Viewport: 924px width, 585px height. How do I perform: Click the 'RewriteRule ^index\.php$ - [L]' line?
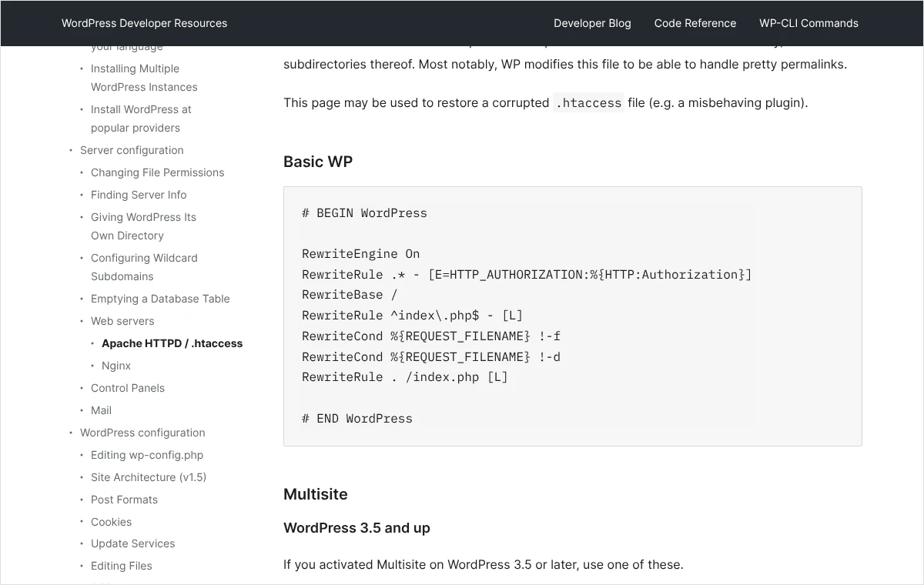coord(412,316)
